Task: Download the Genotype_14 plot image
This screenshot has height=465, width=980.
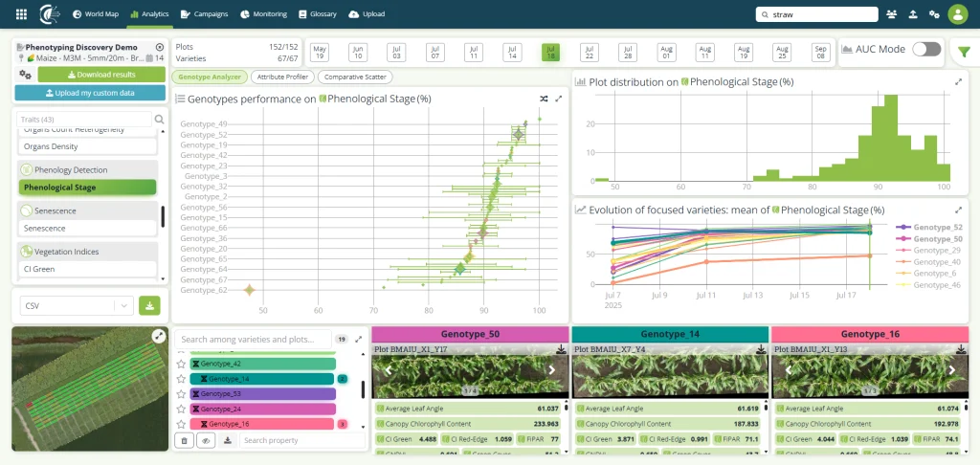Action: tap(761, 349)
